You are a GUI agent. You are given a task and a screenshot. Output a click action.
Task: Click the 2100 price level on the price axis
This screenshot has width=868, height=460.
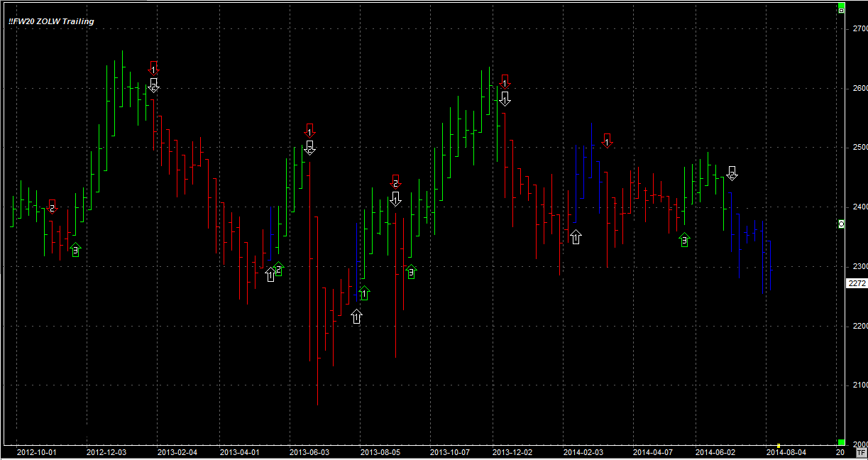coord(859,385)
